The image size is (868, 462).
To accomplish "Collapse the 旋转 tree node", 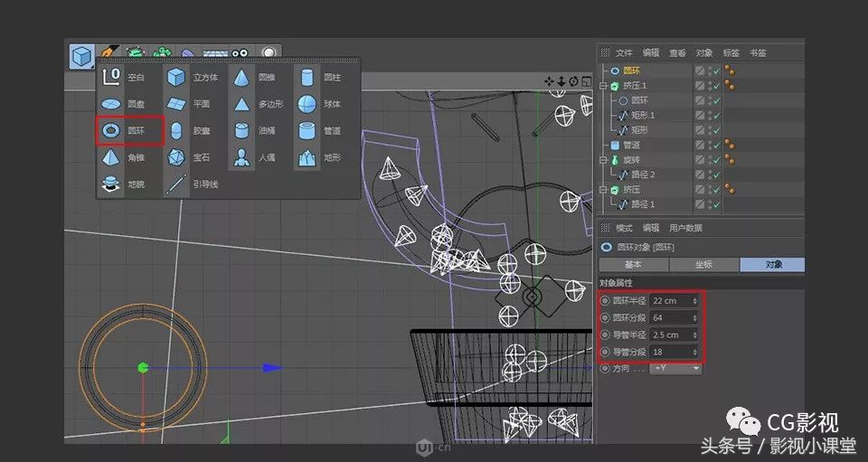I will (603, 160).
